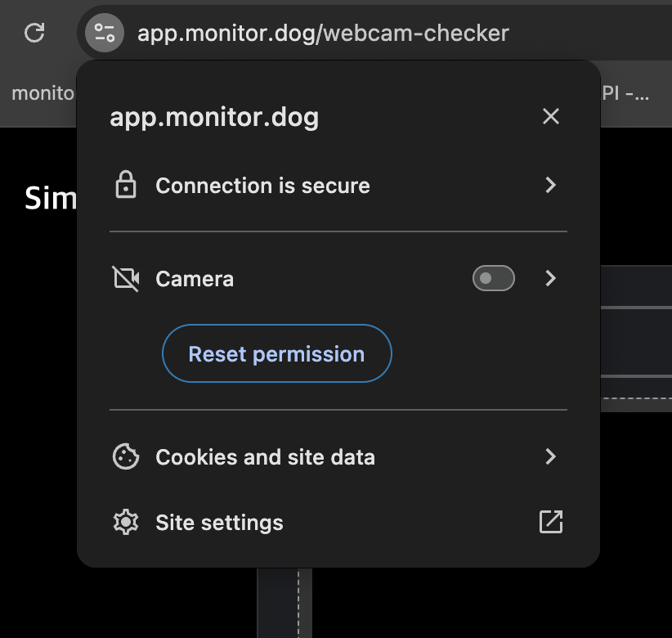Enable the Camera permission toggle
The width and height of the screenshot is (672, 638).
tap(493, 278)
